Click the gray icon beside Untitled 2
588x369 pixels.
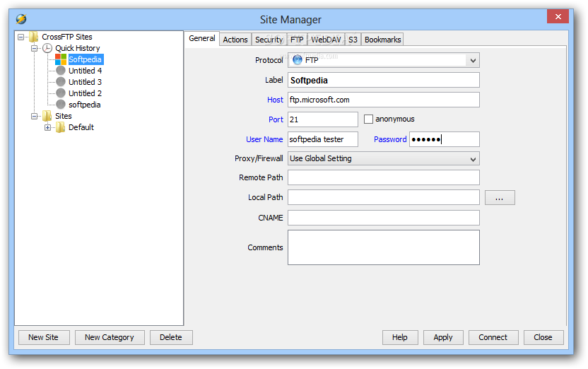[x=61, y=93]
